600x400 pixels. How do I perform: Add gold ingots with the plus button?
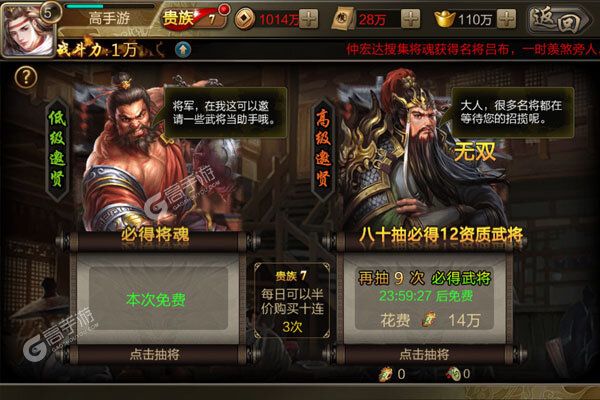(507, 19)
